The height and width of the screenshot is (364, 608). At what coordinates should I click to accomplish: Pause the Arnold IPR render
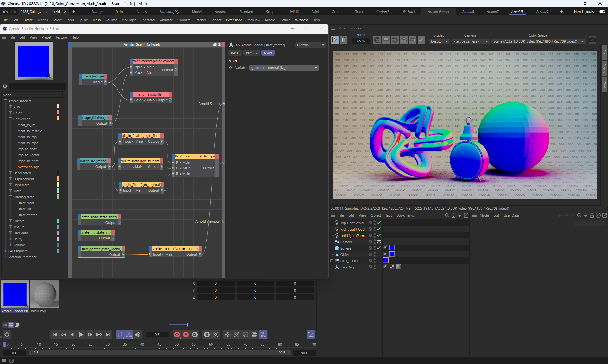pyautogui.click(x=344, y=40)
